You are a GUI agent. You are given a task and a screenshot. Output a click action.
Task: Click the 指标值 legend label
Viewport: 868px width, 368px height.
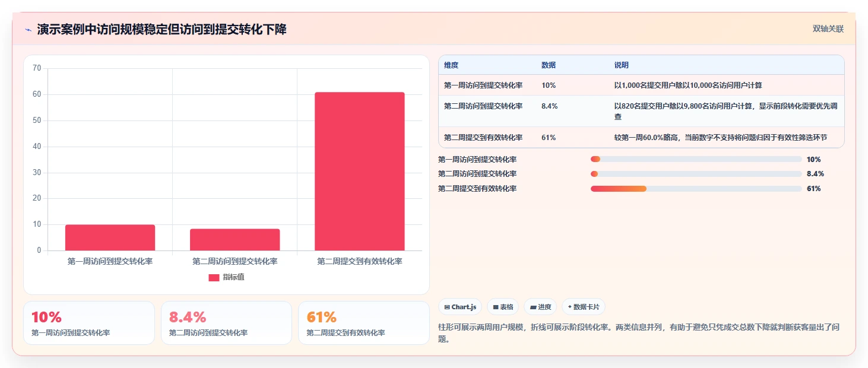(233, 277)
